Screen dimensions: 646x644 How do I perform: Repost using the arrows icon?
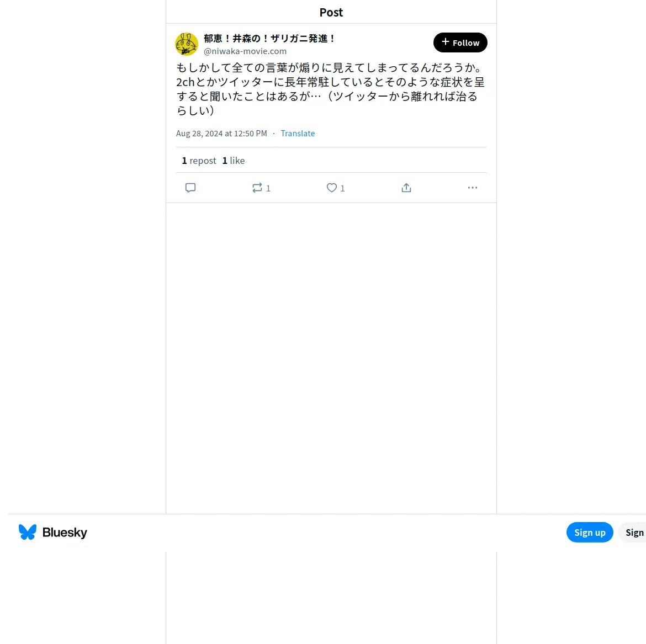(x=261, y=188)
